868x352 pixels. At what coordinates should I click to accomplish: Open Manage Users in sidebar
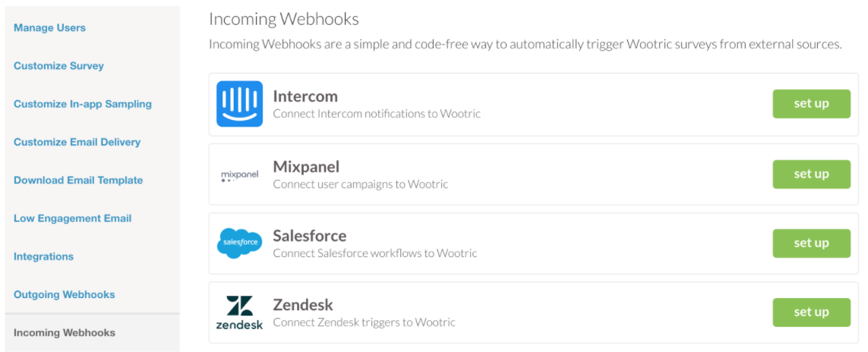click(50, 27)
